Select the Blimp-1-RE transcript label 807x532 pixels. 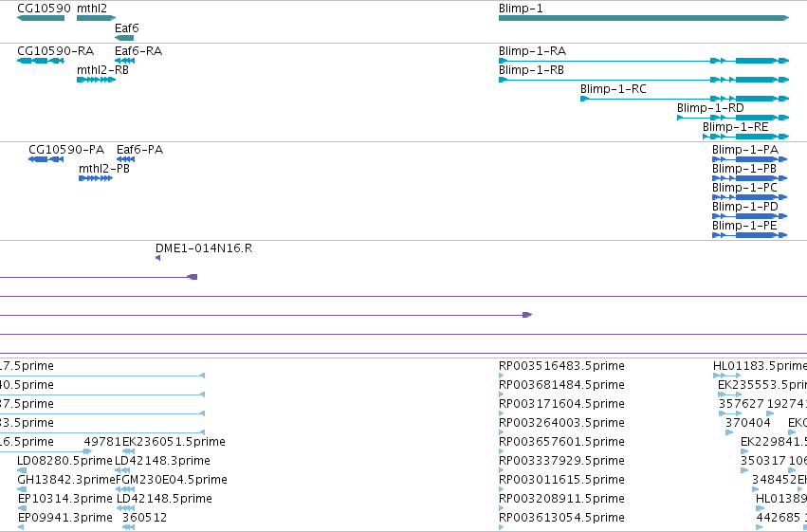736,127
